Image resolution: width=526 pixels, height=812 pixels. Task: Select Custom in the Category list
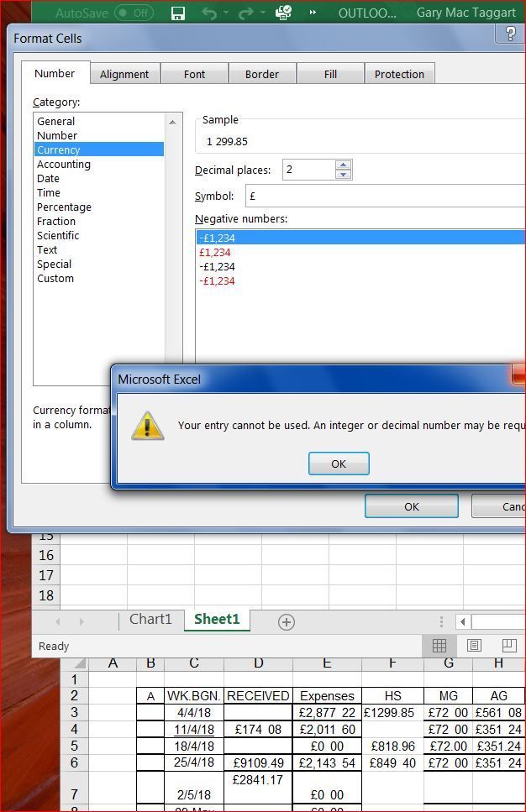pos(99,279)
